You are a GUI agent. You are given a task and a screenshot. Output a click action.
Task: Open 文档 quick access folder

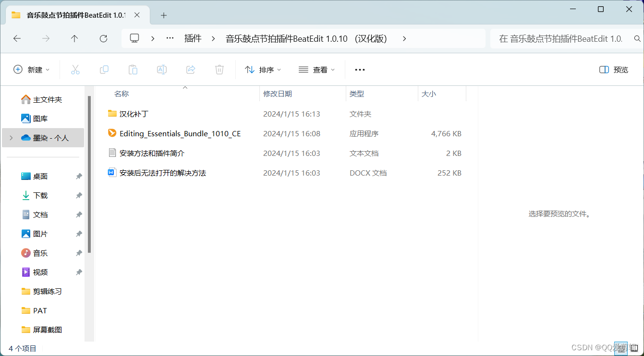(x=34, y=214)
